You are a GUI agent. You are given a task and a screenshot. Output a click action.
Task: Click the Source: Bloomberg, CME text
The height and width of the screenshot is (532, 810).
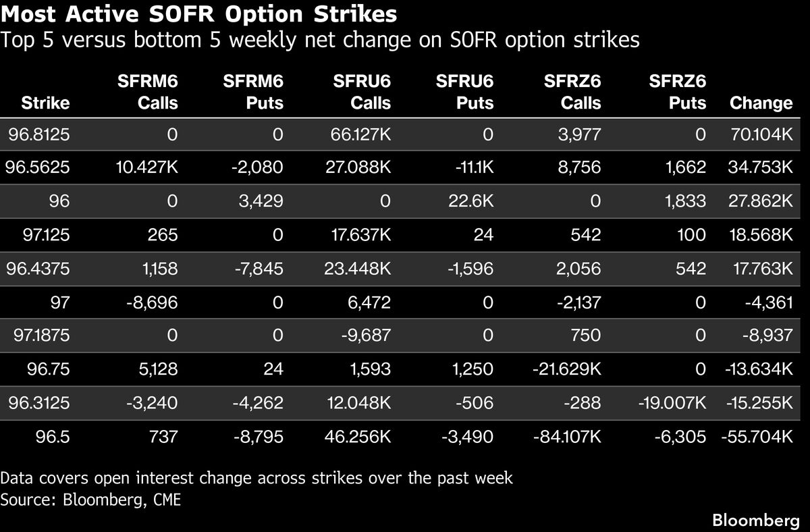91,500
